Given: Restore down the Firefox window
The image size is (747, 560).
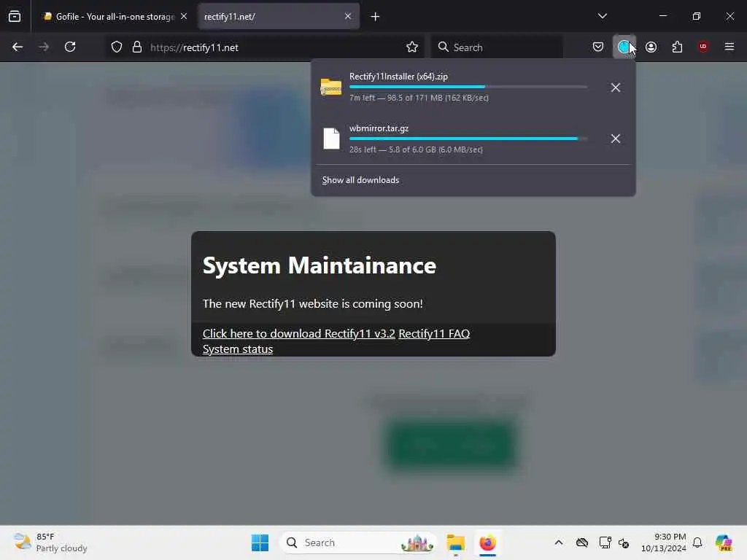Looking at the screenshot, I should (696, 16).
